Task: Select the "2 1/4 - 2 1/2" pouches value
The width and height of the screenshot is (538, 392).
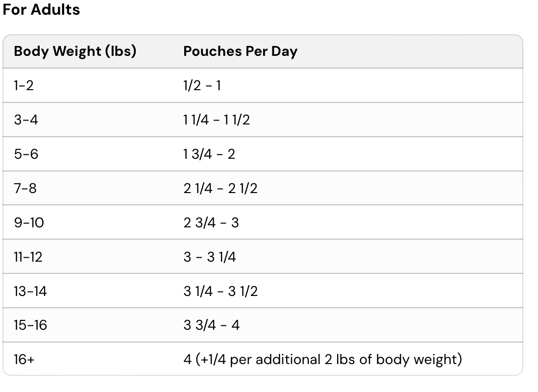Action: click(220, 188)
